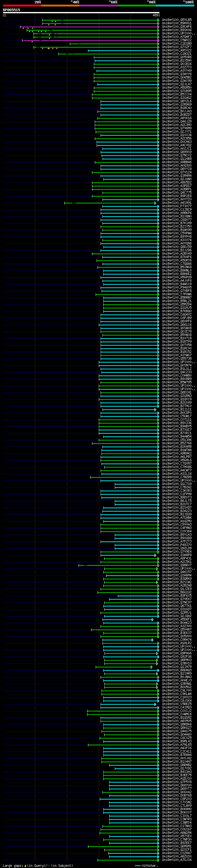Select label UniRef100_Q7U895
The image size is (197, 868).
click(177, 91)
